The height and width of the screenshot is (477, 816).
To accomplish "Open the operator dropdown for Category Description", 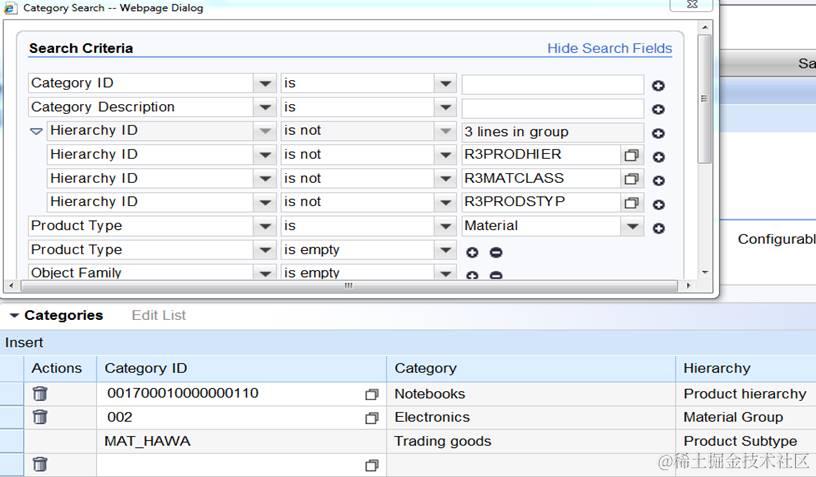I will pyautogui.click(x=445, y=107).
